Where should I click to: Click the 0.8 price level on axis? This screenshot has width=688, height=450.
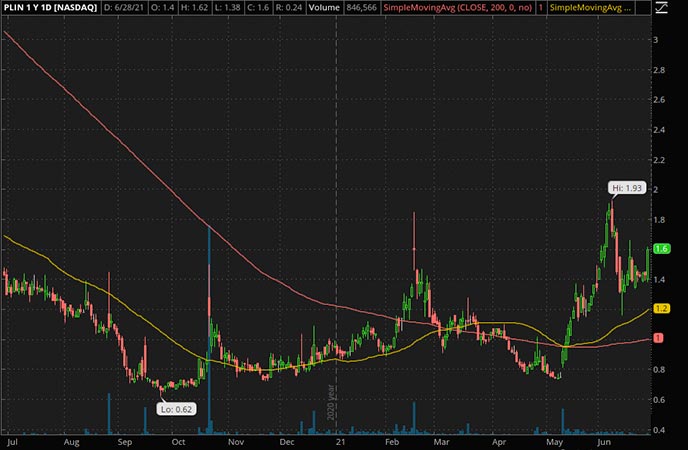pyautogui.click(x=659, y=369)
